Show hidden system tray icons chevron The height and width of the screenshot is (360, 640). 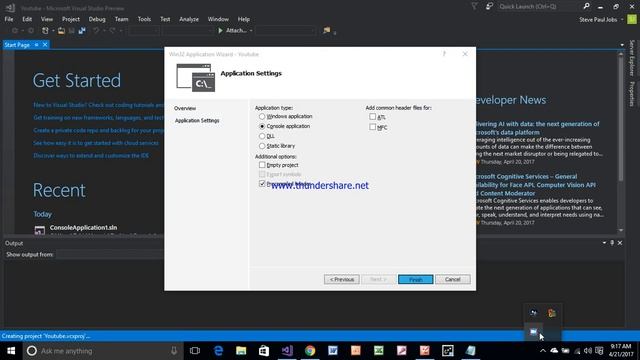542,351
